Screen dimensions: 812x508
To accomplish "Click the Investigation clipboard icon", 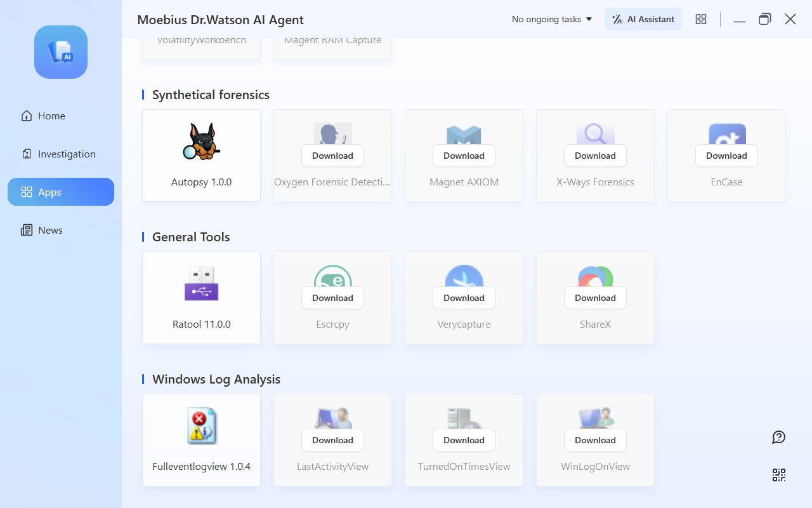I will point(27,154).
